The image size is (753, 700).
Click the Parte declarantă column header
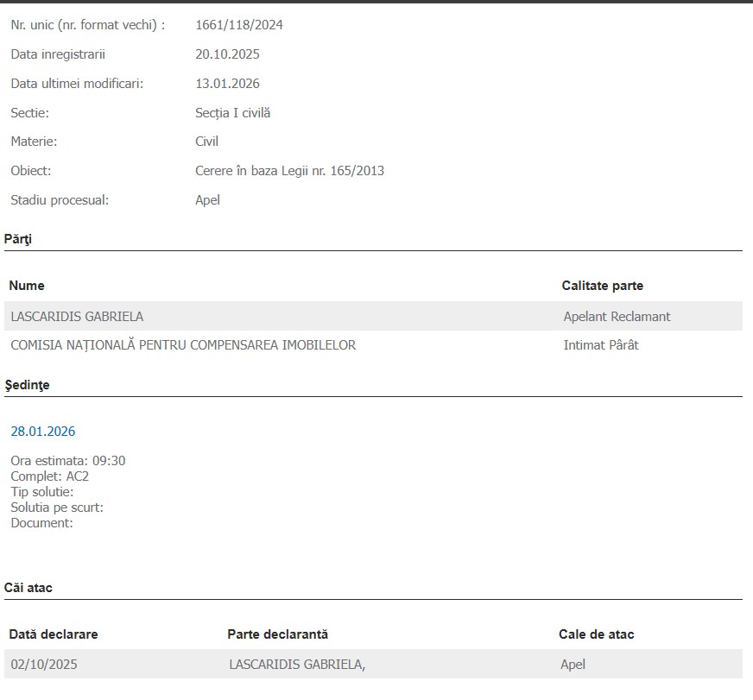(x=277, y=634)
